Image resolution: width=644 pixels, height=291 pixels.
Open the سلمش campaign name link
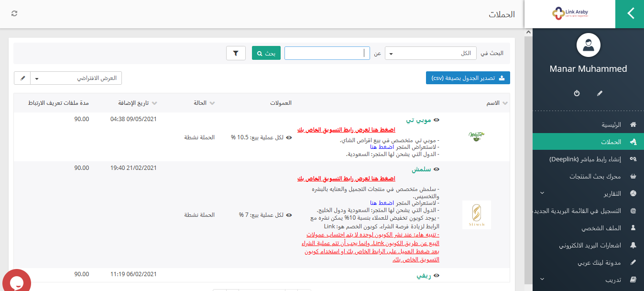pyautogui.click(x=421, y=169)
